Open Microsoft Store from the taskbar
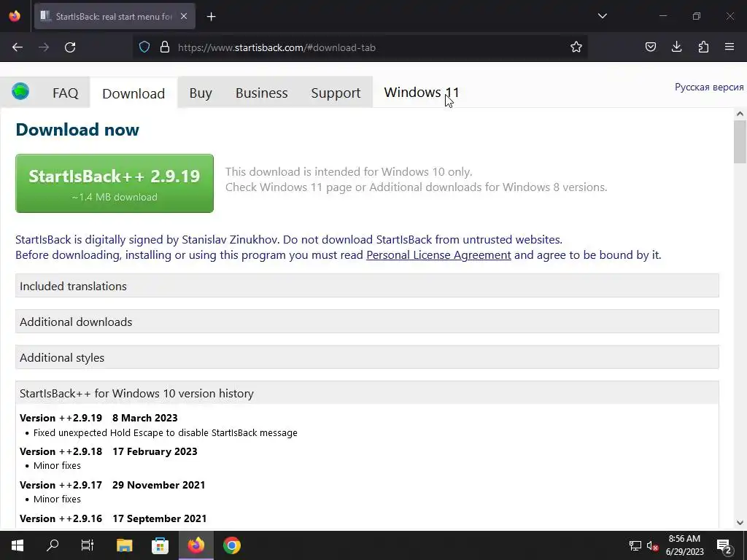The width and height of the screenshot is (747, 560). [160, 545]
